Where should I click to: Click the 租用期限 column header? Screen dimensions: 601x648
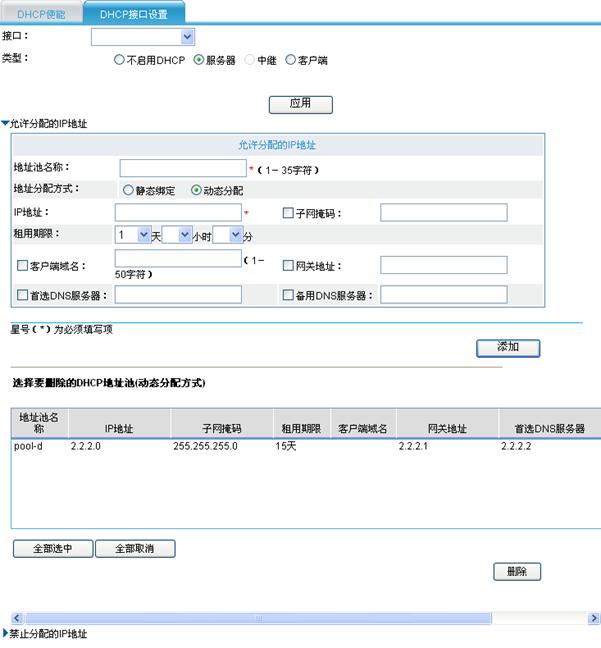click(x=302, y=423)
